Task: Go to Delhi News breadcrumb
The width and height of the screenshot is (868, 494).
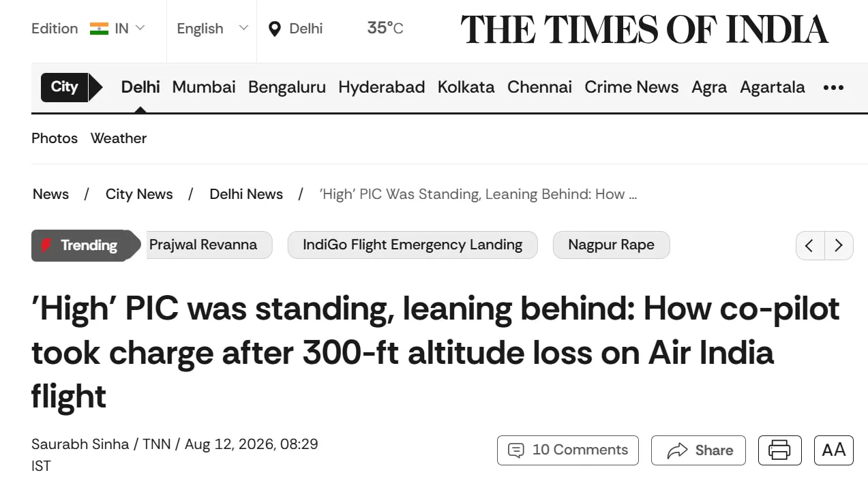Action: [x=246, y=194]
